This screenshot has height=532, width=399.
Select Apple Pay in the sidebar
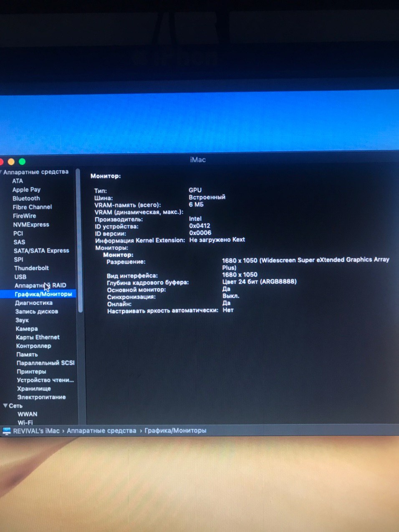click(x=26, y=190)
